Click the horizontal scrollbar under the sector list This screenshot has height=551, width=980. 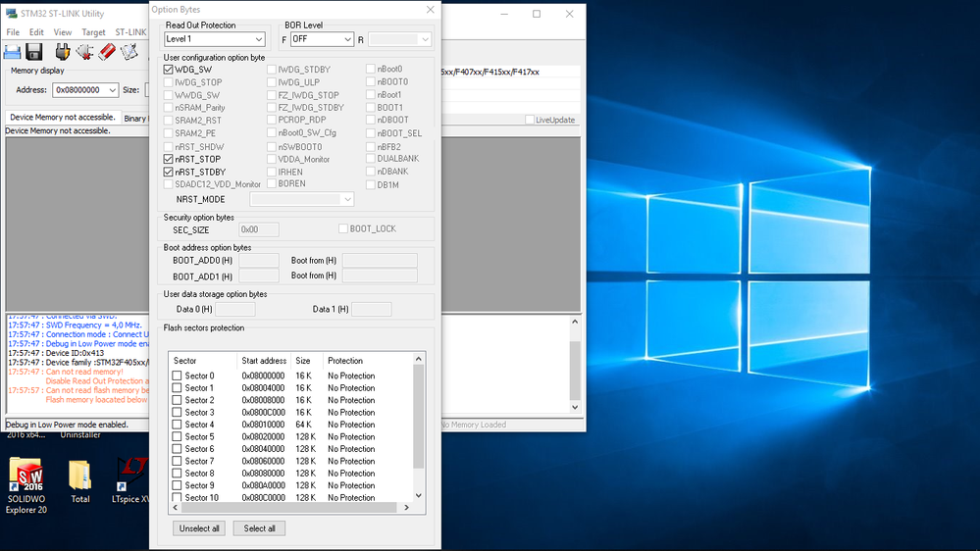pos(284,508)
